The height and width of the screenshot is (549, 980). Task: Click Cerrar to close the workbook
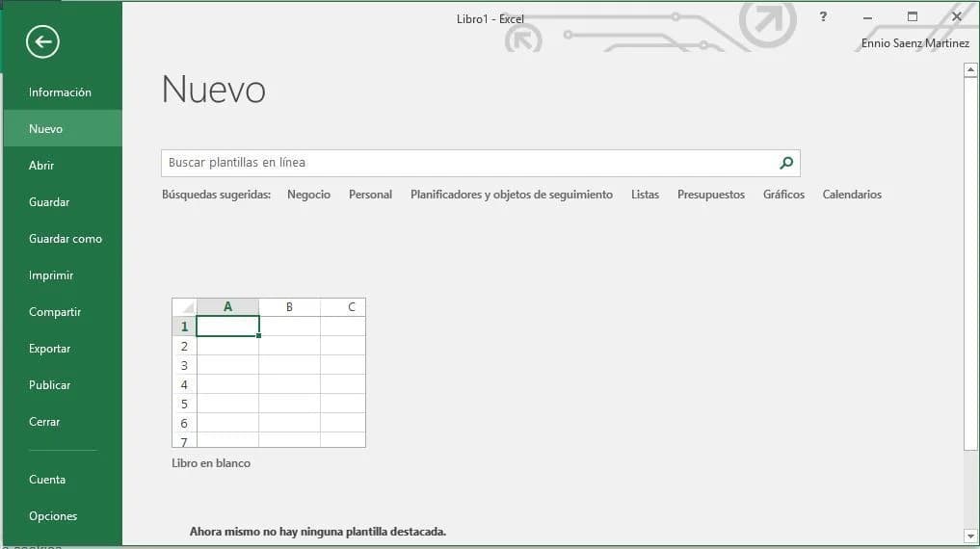click(63, 422)
